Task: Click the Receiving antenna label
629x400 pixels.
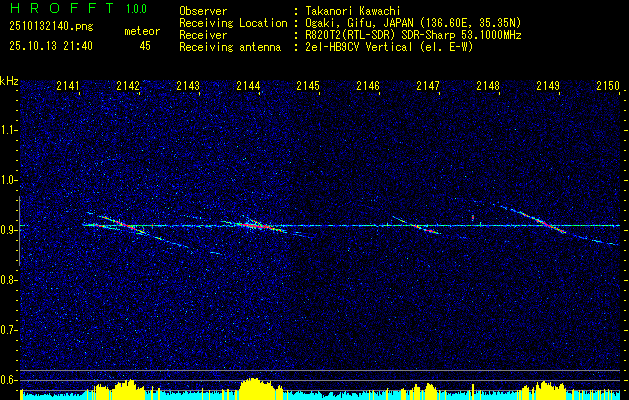Action: coord(230,47)
